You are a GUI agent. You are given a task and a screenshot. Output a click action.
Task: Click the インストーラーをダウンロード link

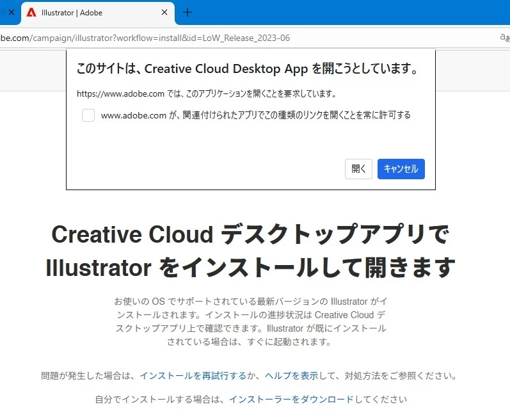click(x=291, y=399)
